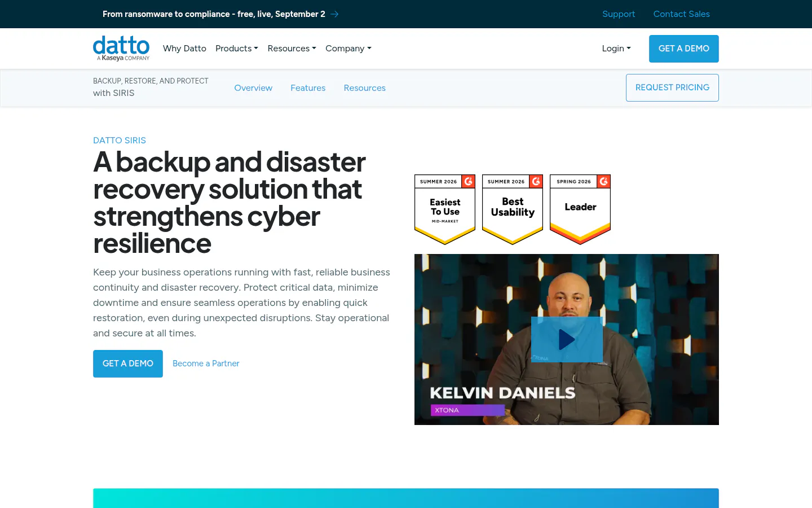The image size is (812, 508).
Task: Expand the Products dropdown menu
Action: point(237,49)
